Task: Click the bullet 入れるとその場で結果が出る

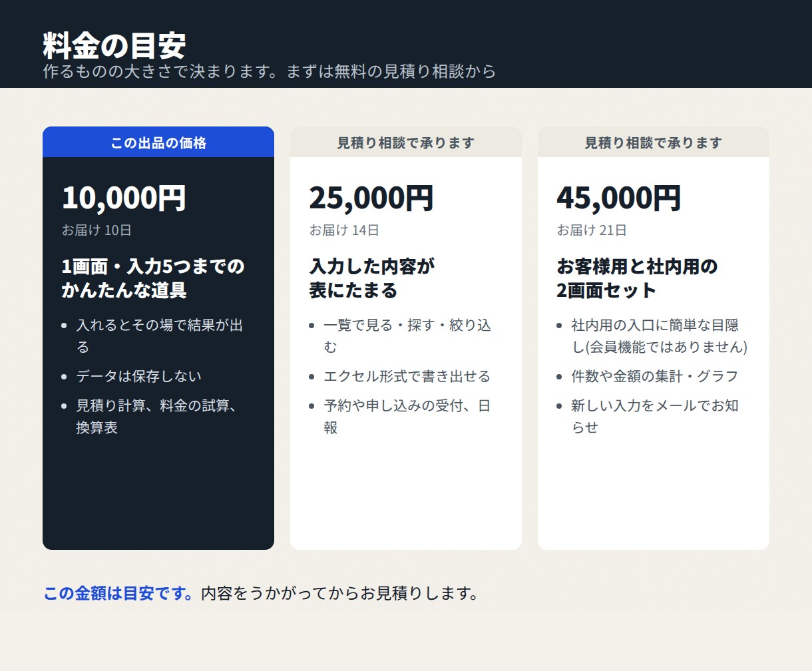Action: tap(160, 336)
